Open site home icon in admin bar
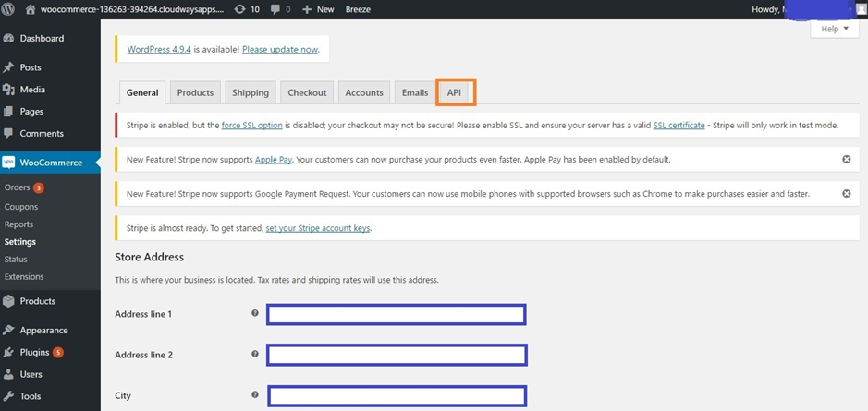Screen dimensions: 868x411 [31, 9]
